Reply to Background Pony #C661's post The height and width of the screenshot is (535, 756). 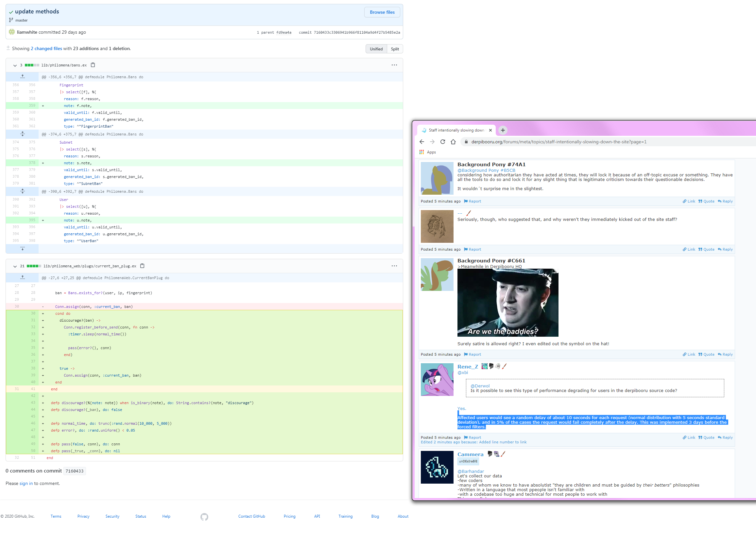pyautogui.click(x=725, y=354)
